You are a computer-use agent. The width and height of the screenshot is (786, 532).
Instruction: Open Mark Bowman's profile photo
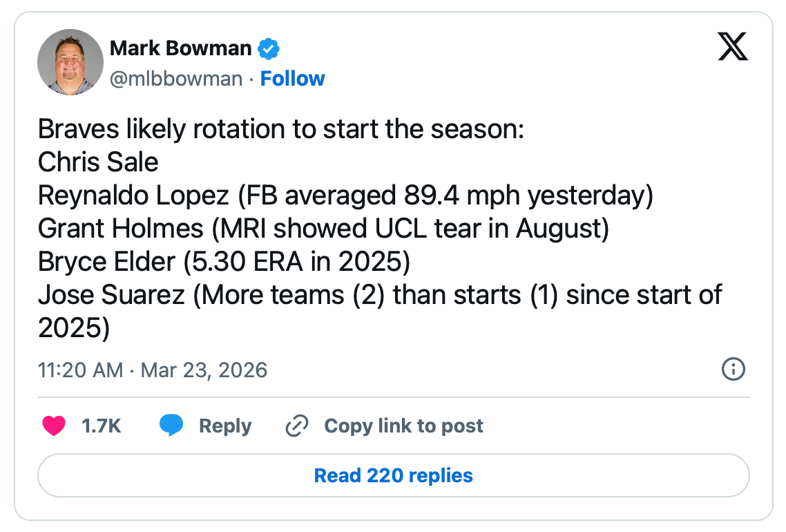tap(70, 62)
